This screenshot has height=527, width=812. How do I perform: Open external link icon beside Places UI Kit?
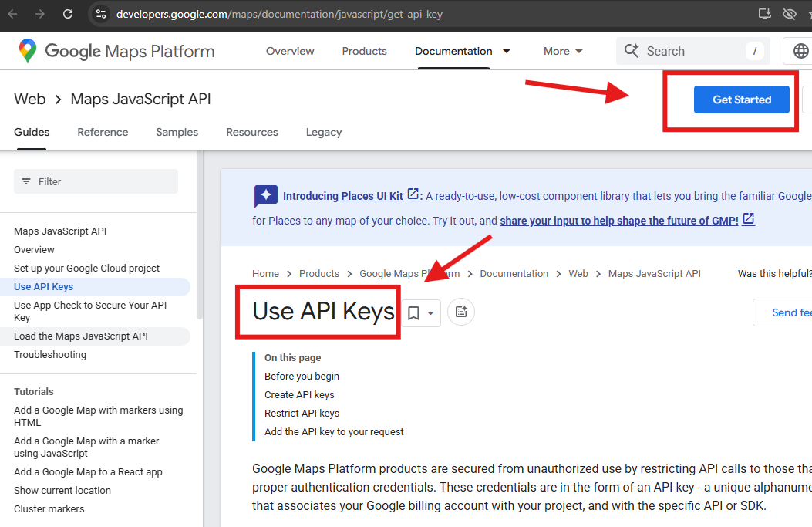click(413, 194)
